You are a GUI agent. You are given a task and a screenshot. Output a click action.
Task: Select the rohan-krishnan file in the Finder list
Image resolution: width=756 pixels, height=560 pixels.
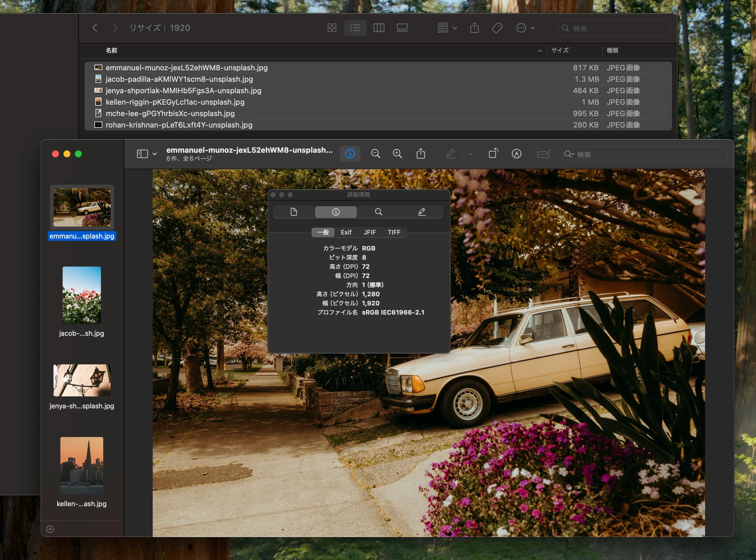coord(378,125)
